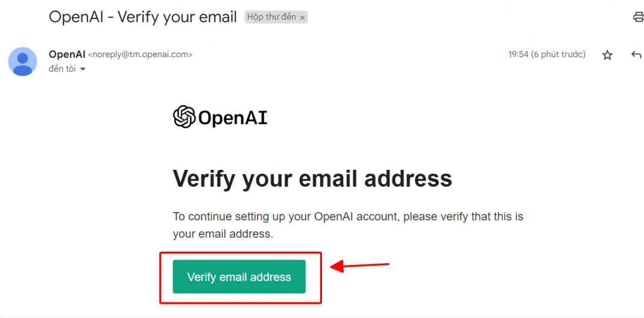Click the sender's profile avatar
Image resolution: width=644 pixels, height=318 pixels.
[x=22, y=61]
